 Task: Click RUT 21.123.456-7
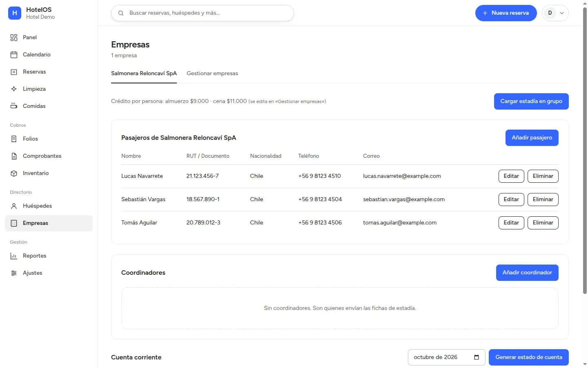click(x=203, y=176)
